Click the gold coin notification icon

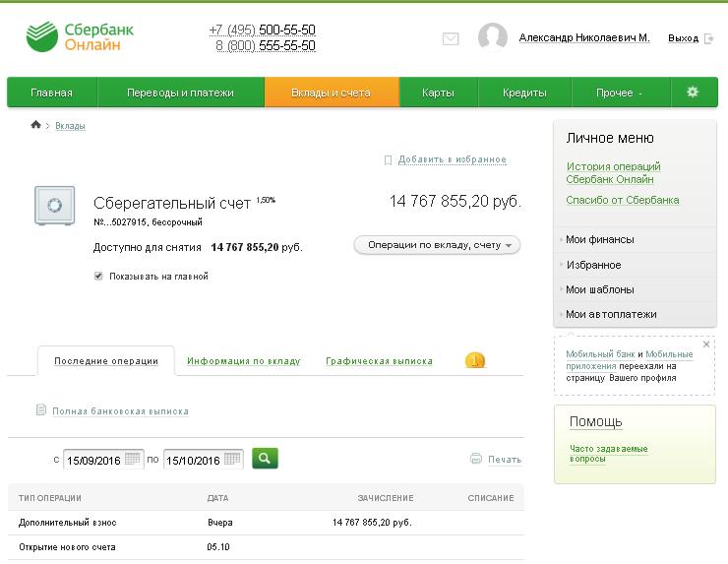pos(474,361)
